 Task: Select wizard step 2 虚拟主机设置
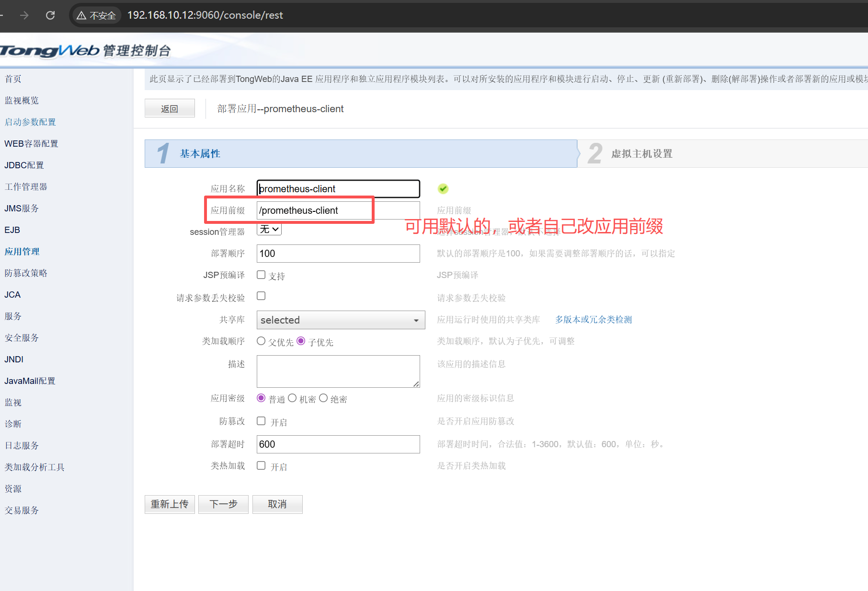tap(723, 154)
